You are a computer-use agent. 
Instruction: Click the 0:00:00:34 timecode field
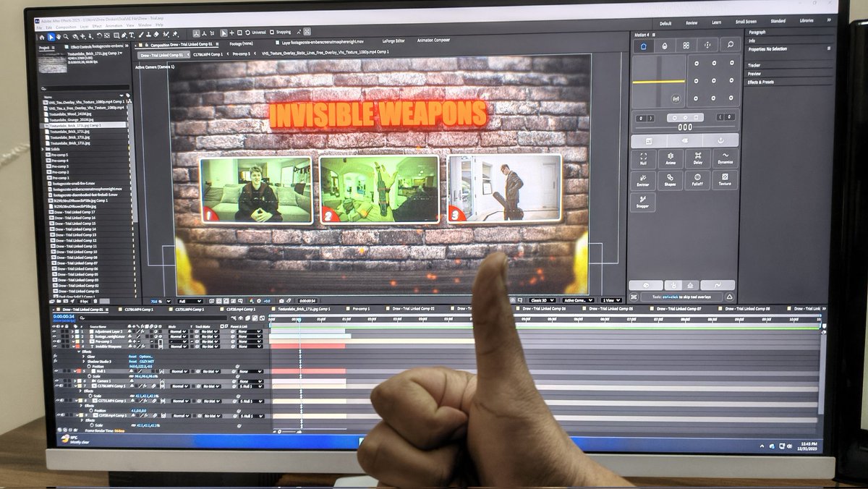pyautogui.click(x=63, y=316)
